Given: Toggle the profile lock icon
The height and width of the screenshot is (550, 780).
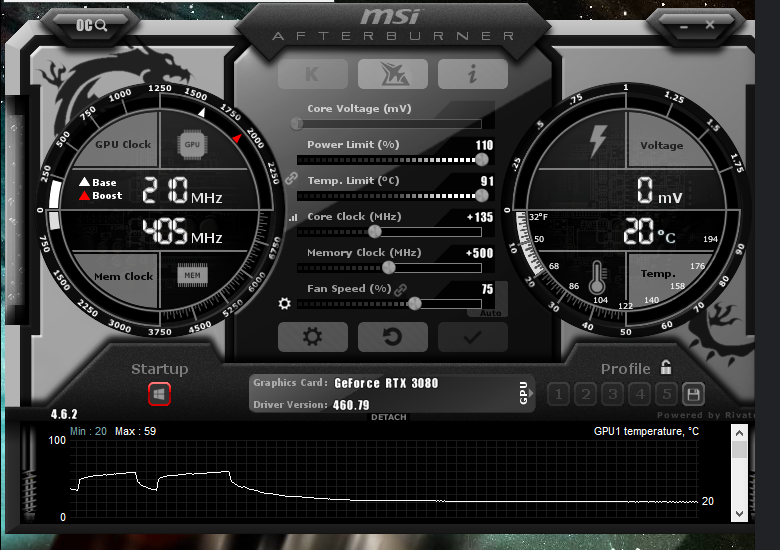Looking at the screenshot, I should (666, 367).
